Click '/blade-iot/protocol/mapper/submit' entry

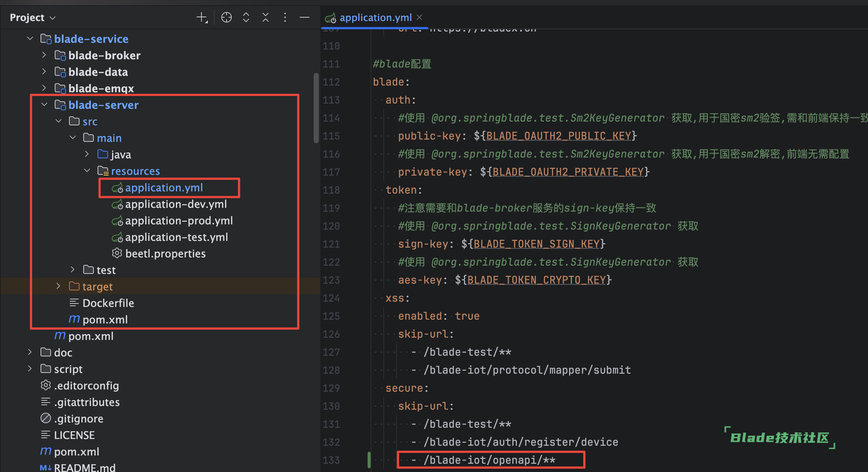coord(527,370)
